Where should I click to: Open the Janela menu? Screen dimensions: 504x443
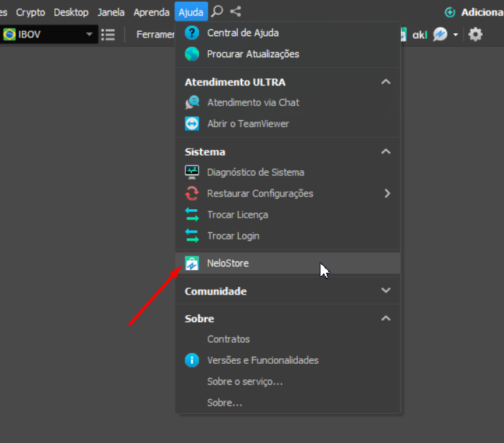click(x=111, y=12)
